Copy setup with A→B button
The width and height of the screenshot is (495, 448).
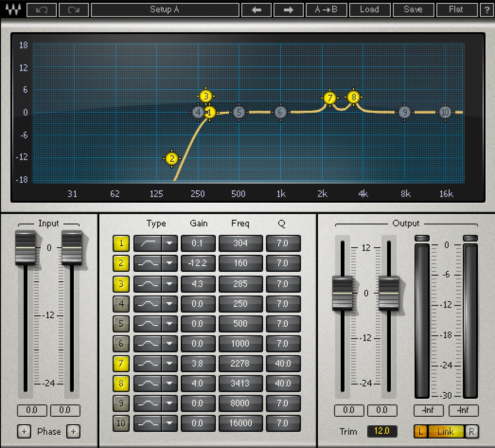[x=327, y=10]
